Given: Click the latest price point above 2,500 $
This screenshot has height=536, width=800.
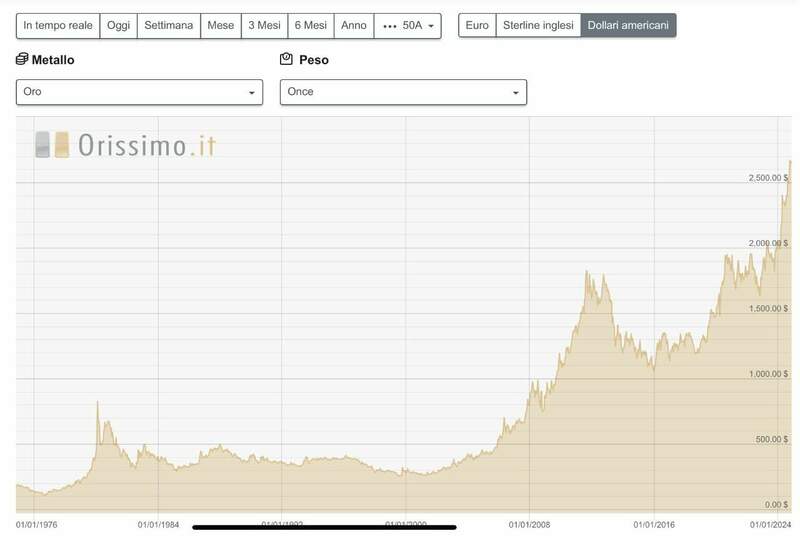Looking at the screenshot, I should point(790,162).
